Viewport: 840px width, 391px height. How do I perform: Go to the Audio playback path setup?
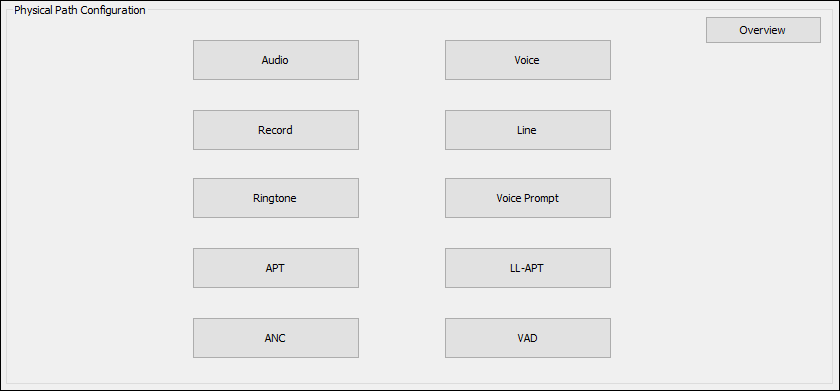coord(276,60)
